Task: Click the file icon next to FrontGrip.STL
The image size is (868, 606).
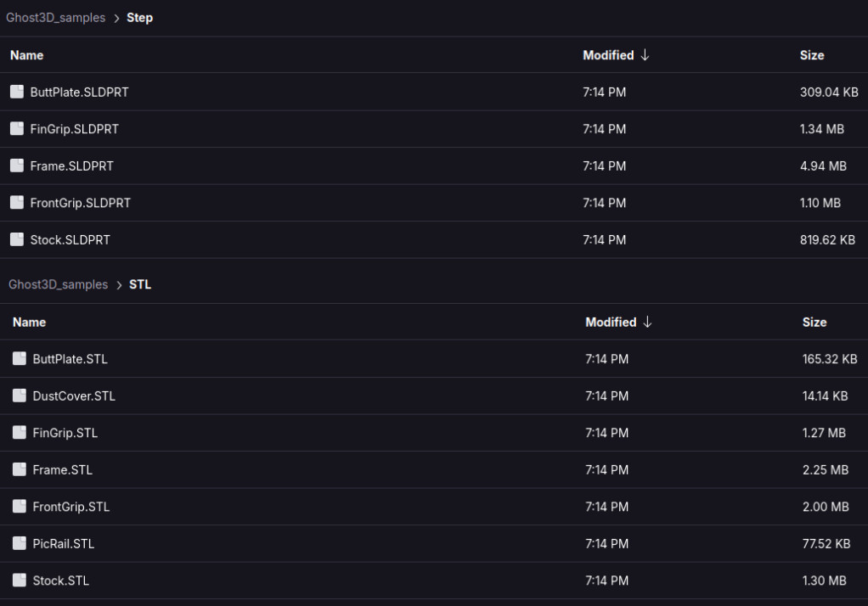Action: point(20,507)
